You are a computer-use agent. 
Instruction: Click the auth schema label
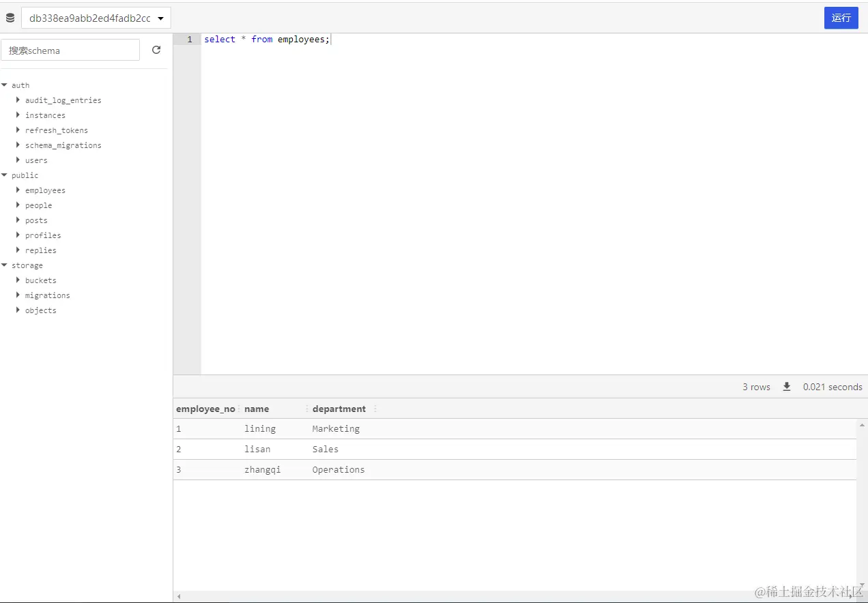pos(20,85)
